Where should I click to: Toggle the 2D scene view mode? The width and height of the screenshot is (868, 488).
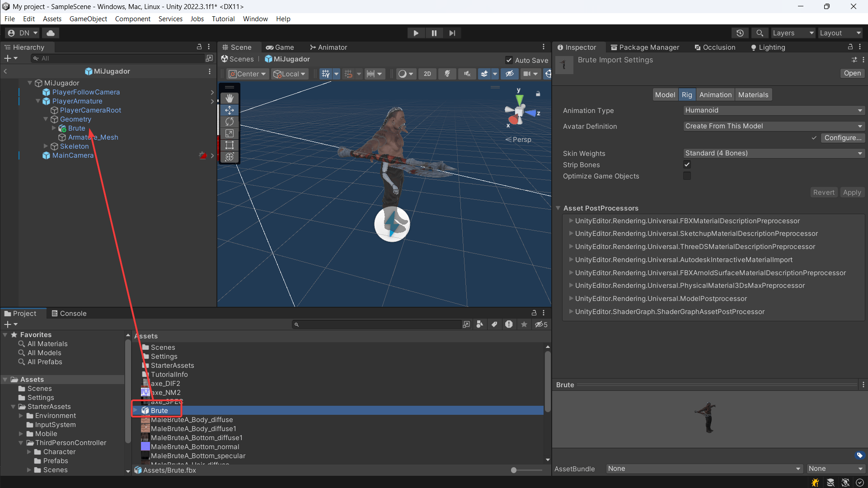427,74
